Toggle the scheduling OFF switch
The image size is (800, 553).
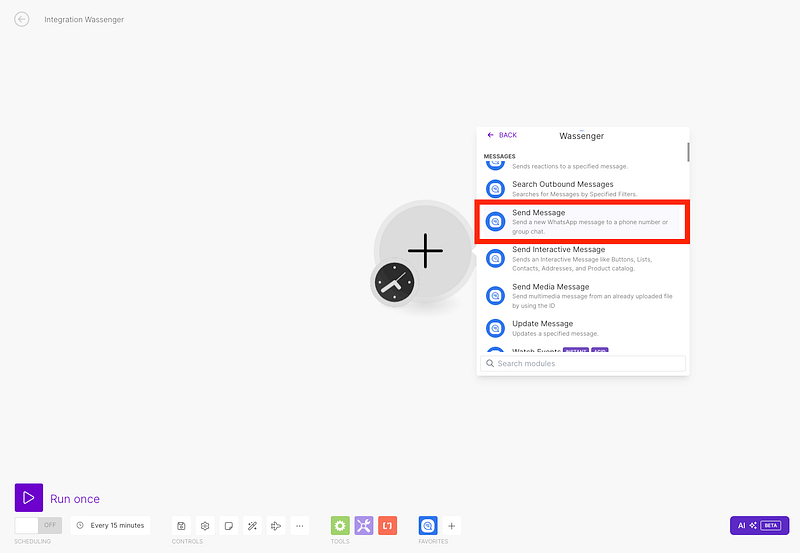click(38, 525)
